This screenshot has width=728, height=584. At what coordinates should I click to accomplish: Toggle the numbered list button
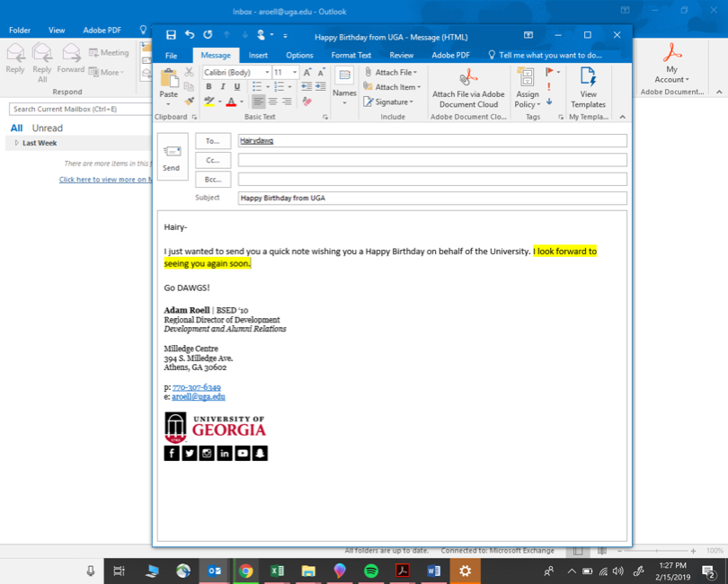click(x=279, y=86)
